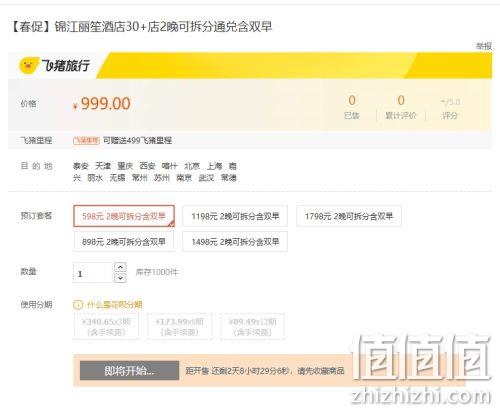The height and width of the screenshot is (413, 500).
Task: Decrease quantity with the down arrow
Action: coord(120,278)
